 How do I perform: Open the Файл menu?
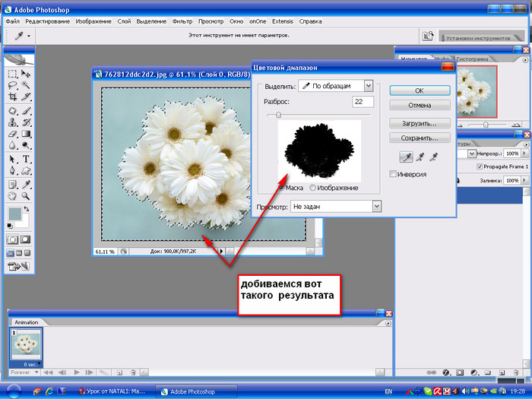(x=13, y=21)
